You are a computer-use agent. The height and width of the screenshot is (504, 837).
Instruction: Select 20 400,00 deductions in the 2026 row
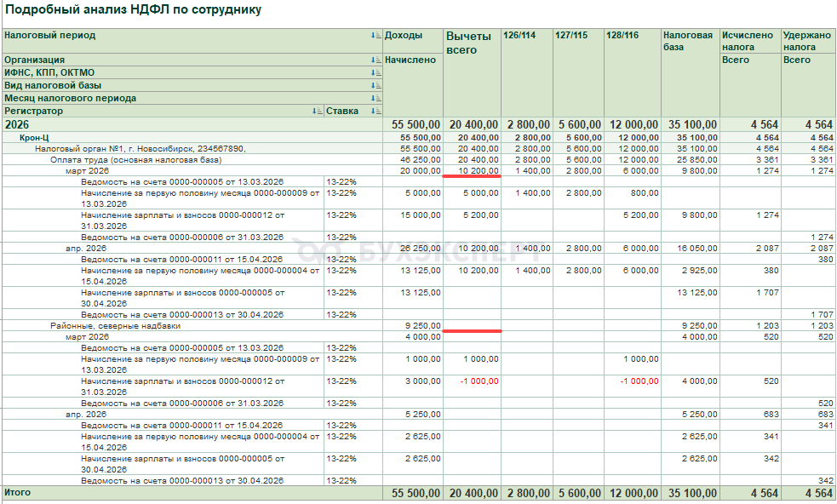coord(472,124)
